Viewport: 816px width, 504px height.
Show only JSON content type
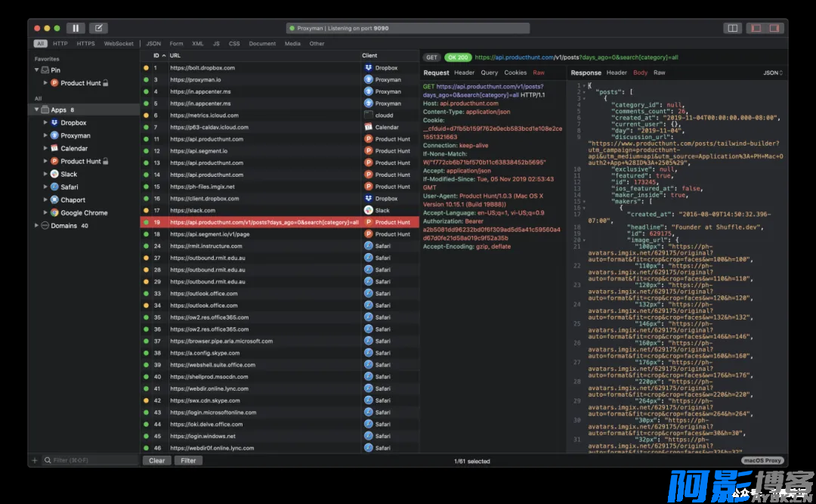click(x=153, y=44)
